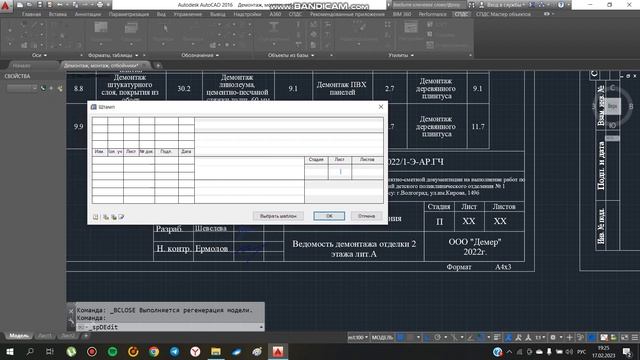Click the top wide designation field in dialog
The image size is (640, 360).
click(289, 125)
